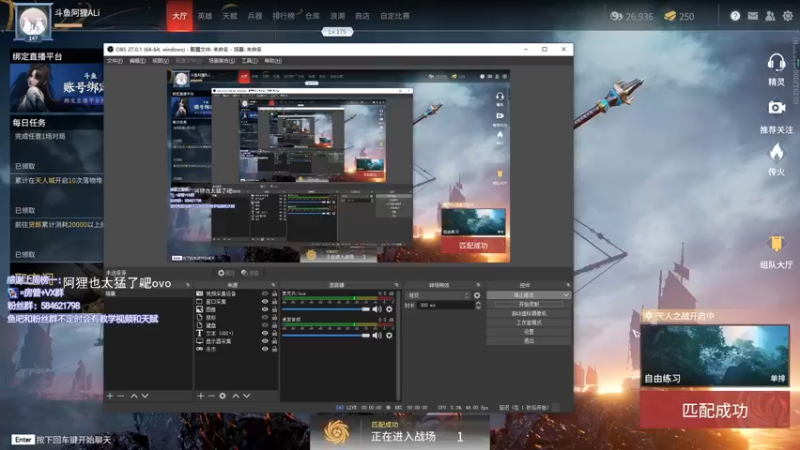Open 设置 from the OBS controls panel

coord(529,332)
